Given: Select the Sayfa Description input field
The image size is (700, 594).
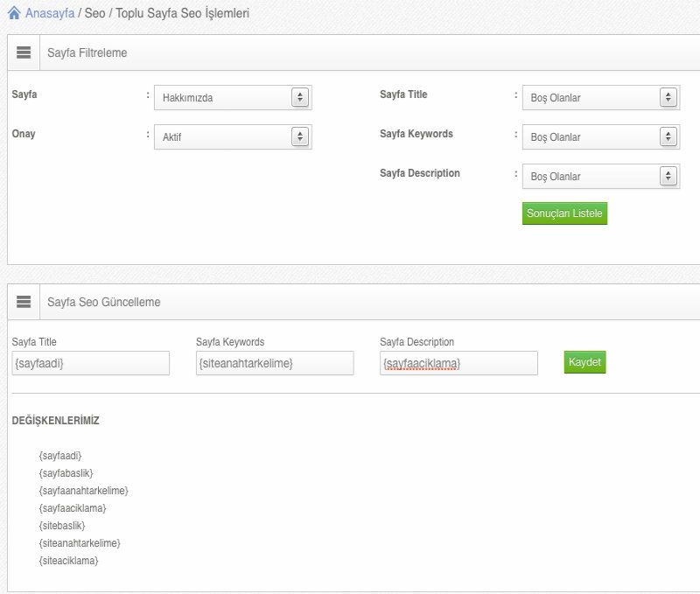Looking at the screenshot, I should 458,363.
